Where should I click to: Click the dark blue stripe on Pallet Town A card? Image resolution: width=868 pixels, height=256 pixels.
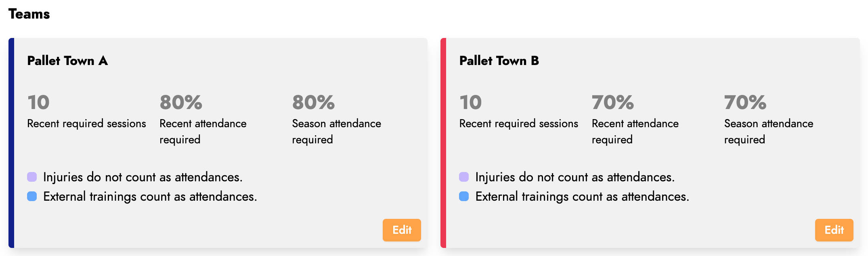tap(11, 143)
